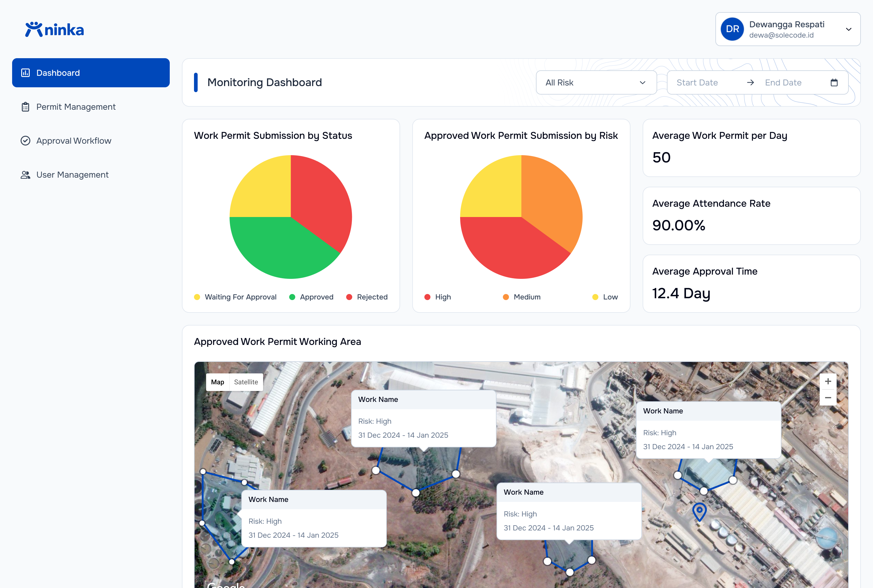This screenshot has width=873, height=588.
Task: Click Approved Work Permit Submission by Risk title
Action: point(521,135)
